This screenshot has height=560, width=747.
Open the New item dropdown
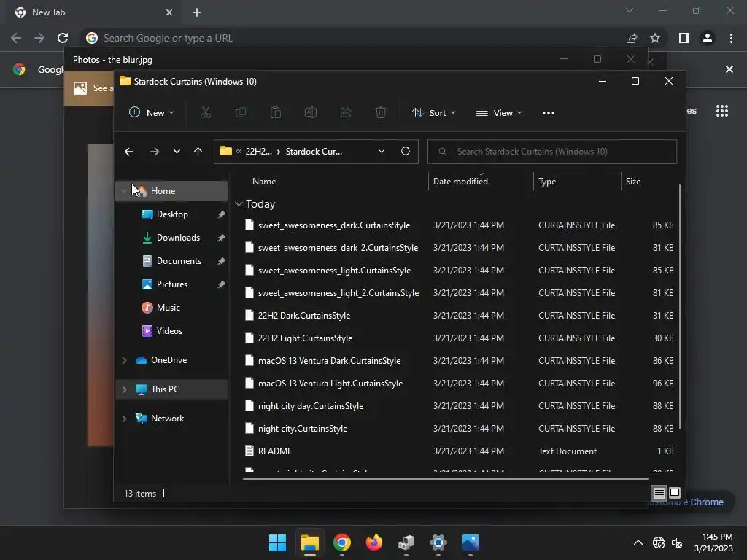tap(152, 112)
